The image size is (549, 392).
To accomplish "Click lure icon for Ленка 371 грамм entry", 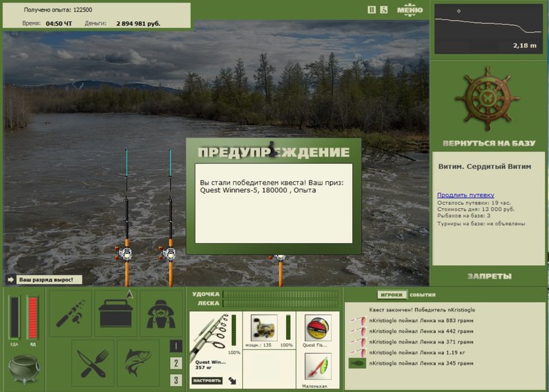I will point(358,342).
